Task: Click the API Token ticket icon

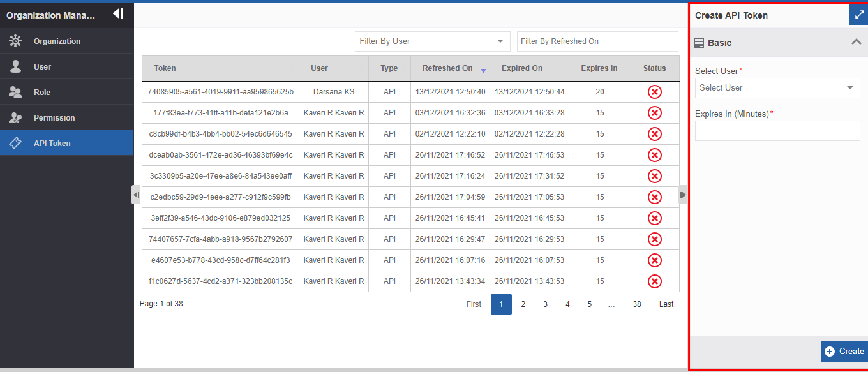Action: pyautogui.click(x=15, y=143)
